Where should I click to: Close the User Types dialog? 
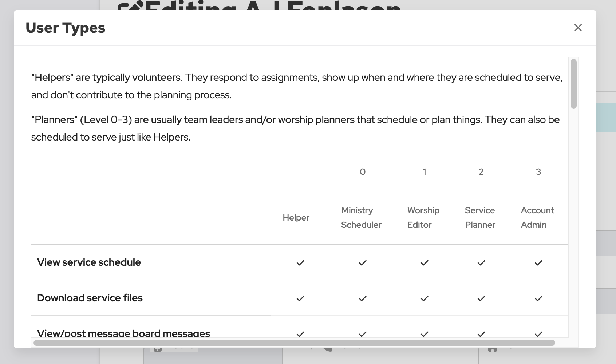click(578, 28)
